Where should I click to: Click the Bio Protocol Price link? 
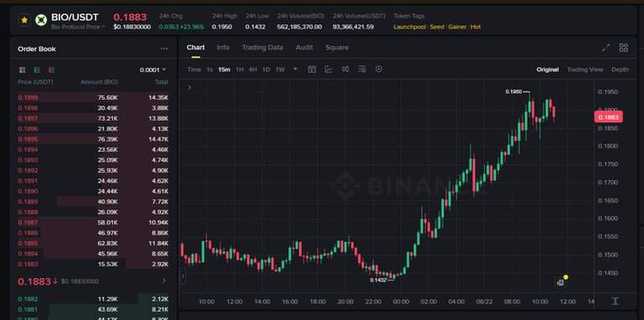(78, 27)
